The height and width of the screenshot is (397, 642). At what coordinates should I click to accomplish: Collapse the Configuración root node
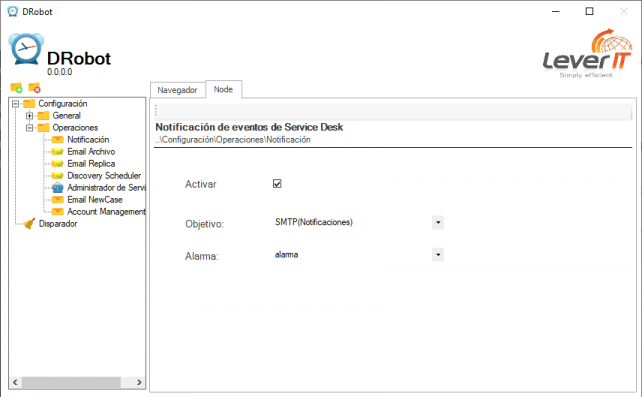pos(16,104)
